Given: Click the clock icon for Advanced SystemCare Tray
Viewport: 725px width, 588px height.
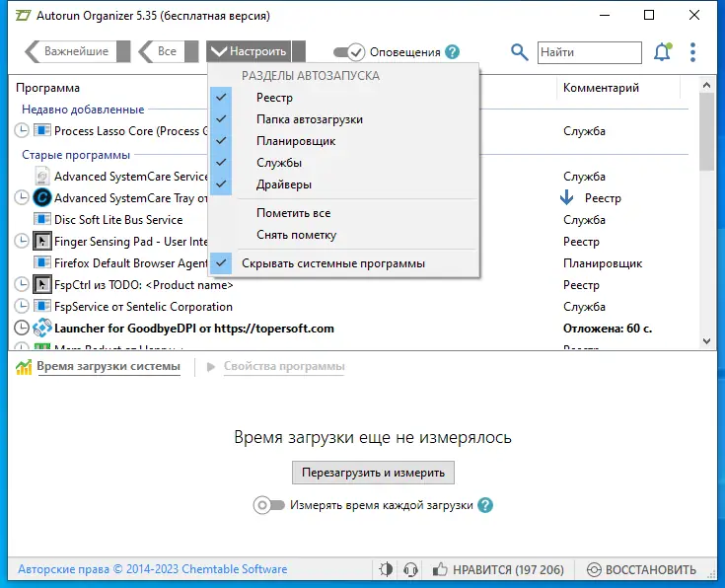Looking at the screenshot, I should click(22, 197).
